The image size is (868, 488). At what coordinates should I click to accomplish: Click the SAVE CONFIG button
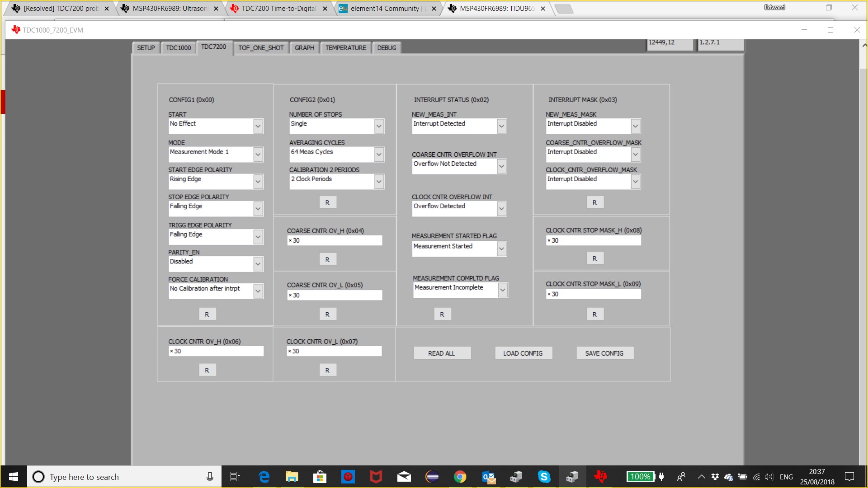click(x=604, y=353)
